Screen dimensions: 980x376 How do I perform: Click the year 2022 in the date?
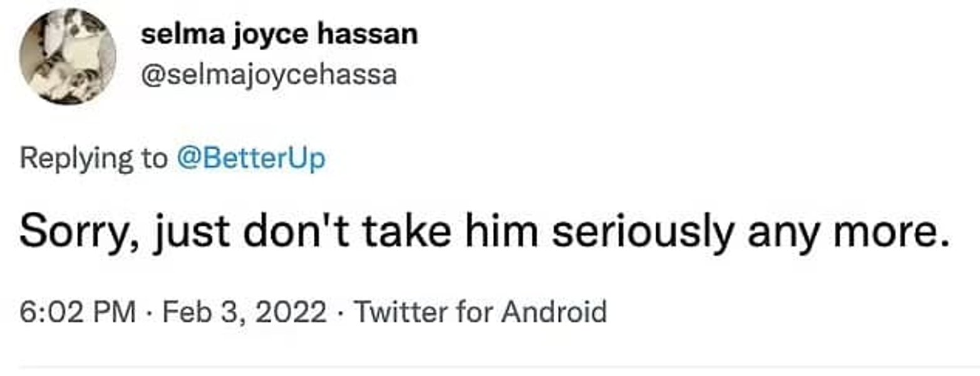coord(298,311)
